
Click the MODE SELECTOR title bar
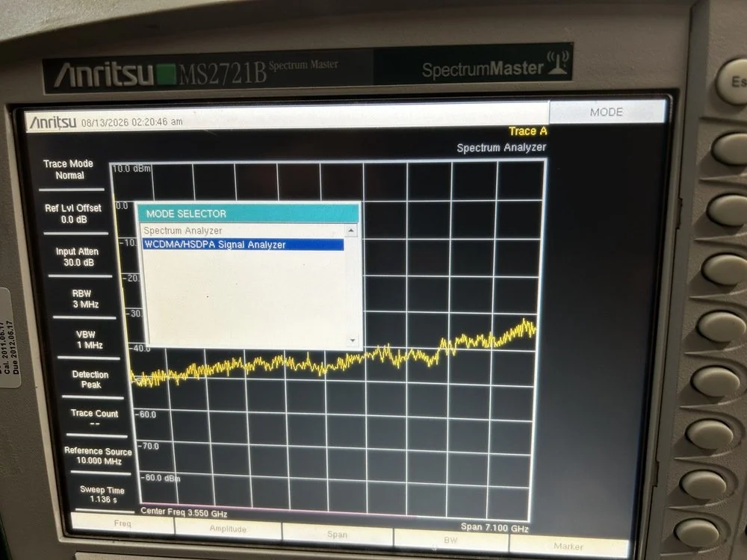[x=248, y=214]
